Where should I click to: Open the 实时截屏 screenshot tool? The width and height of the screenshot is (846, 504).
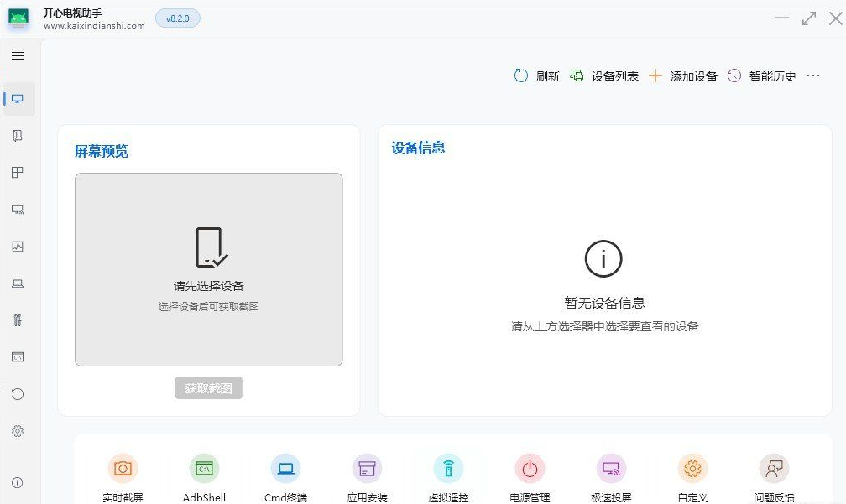[x=123, y=469]
